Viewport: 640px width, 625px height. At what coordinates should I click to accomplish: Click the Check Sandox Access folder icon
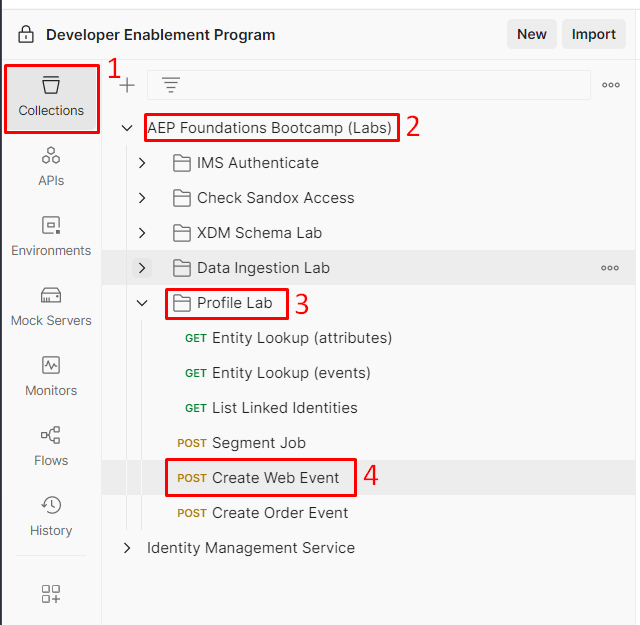click(x=182, y=198)
